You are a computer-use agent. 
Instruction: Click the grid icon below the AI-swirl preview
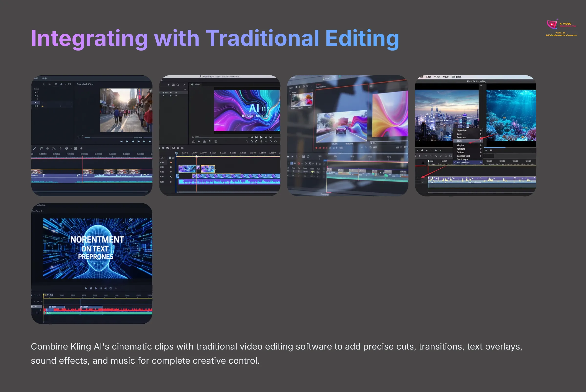coord(216,142)
